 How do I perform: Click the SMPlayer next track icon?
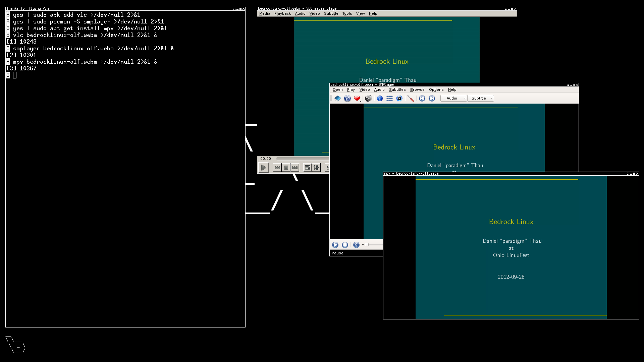432,98
